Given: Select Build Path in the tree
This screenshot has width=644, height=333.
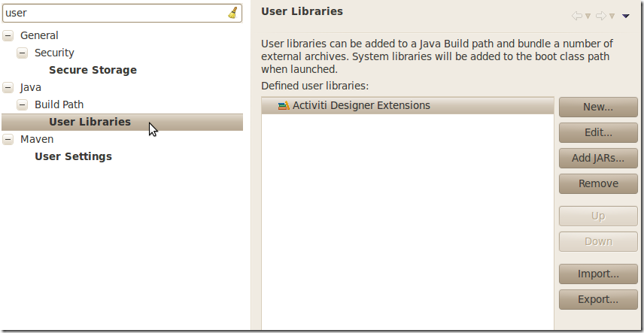Looking at the screenshot, I should tap(59, 104).
